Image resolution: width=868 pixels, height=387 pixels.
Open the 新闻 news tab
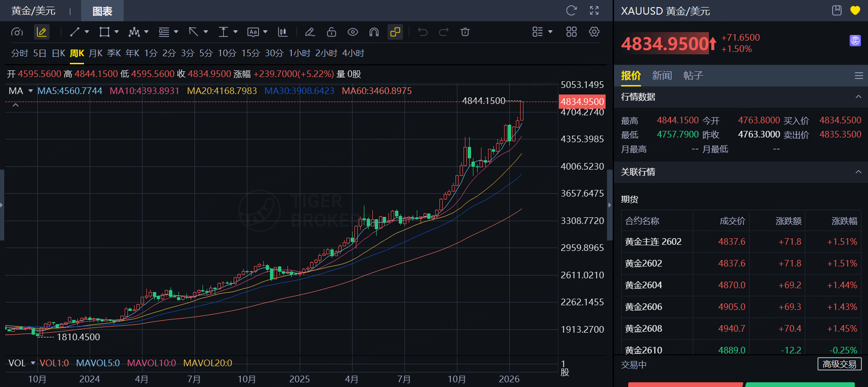[x=662, y=76]
